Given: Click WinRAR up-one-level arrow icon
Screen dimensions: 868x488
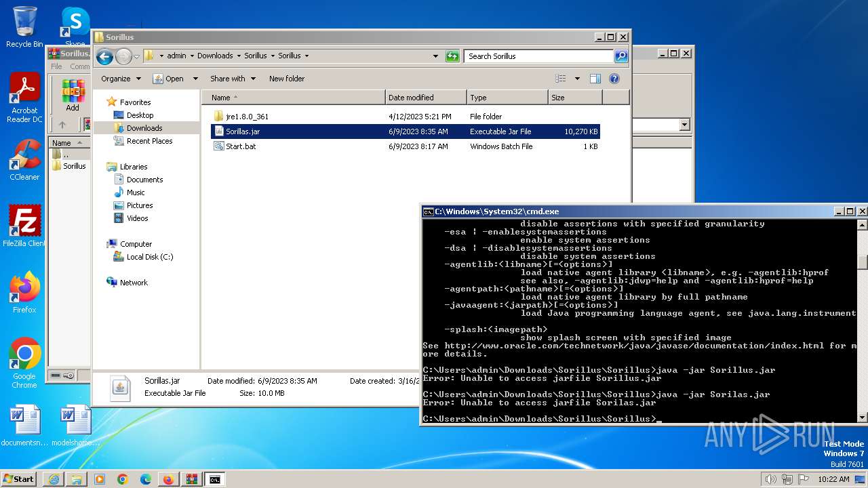Looking at the screenshot, I should coord(62,125).
